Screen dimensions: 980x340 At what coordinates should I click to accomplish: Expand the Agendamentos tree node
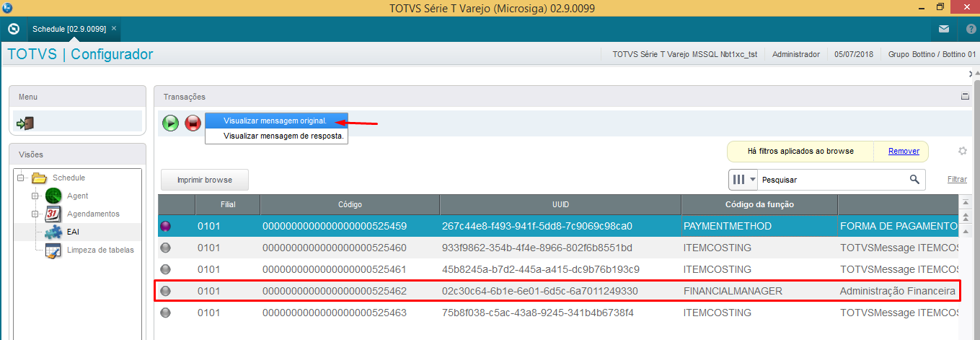pyautogui.click(x=35, y=214)
